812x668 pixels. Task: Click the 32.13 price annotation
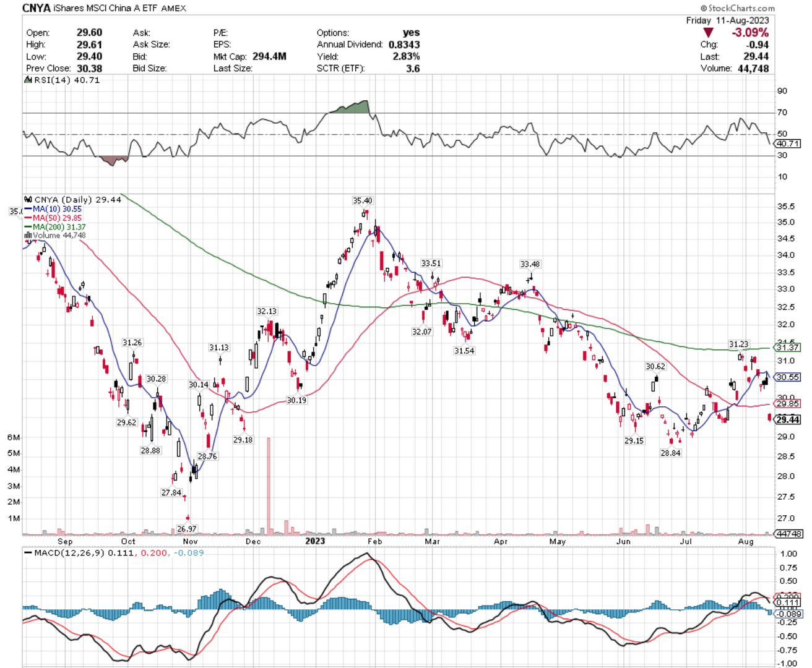point(267,311)
